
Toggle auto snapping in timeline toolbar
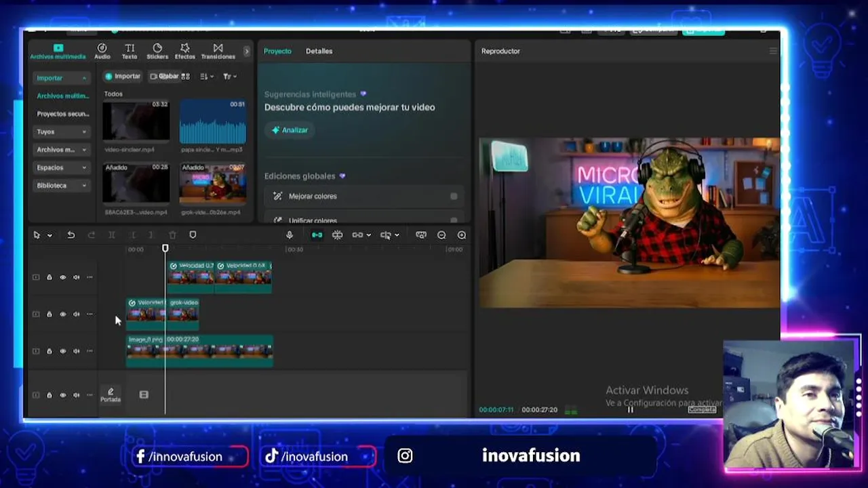pyautogui.click(x=337, y=235)
